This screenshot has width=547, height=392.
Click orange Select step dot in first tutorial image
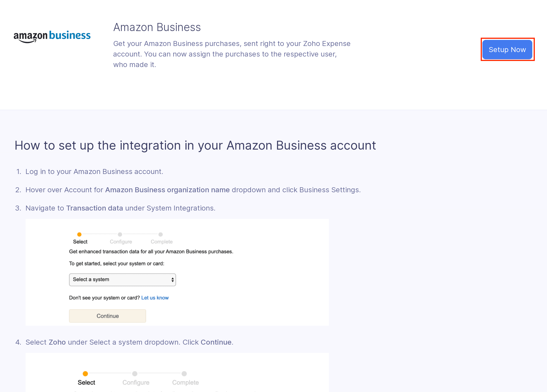79,234
